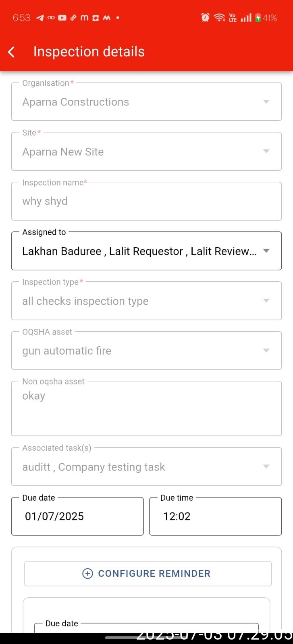Tap the back arrow icon
The image size is (293, 644).
[11, 52]
